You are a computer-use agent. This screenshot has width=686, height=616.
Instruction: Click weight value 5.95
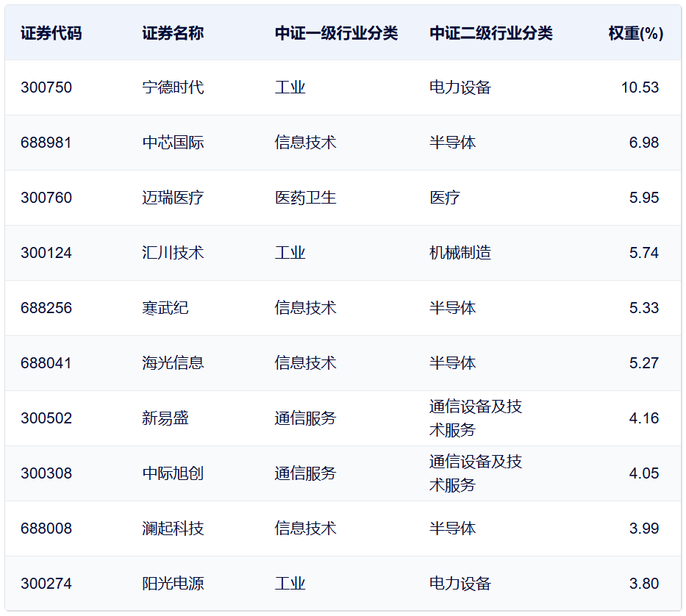[644, 198]
